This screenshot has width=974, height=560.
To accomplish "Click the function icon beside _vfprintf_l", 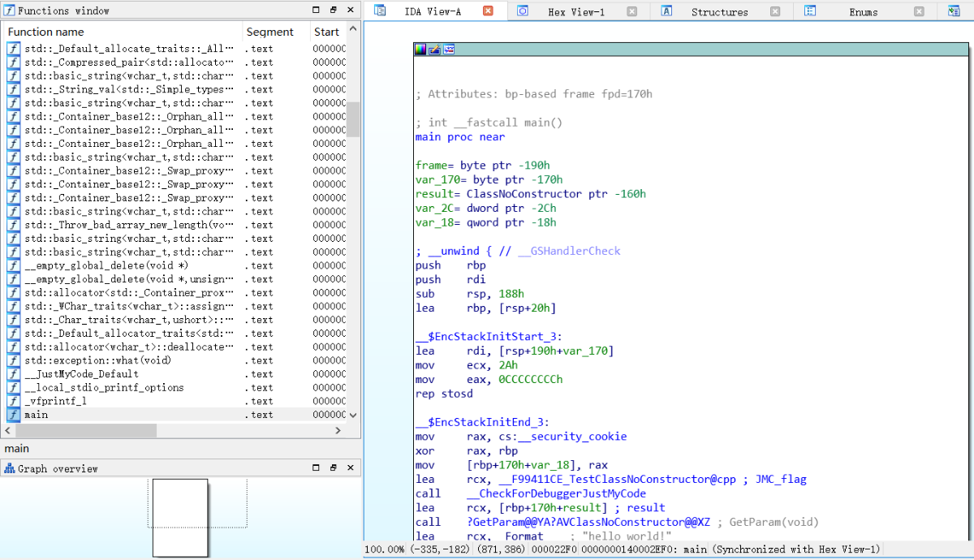I will click(13, 401).
